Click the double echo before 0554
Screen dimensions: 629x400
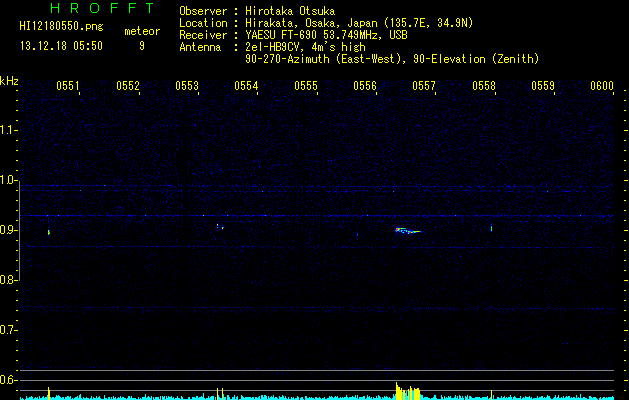coord(220,227)
